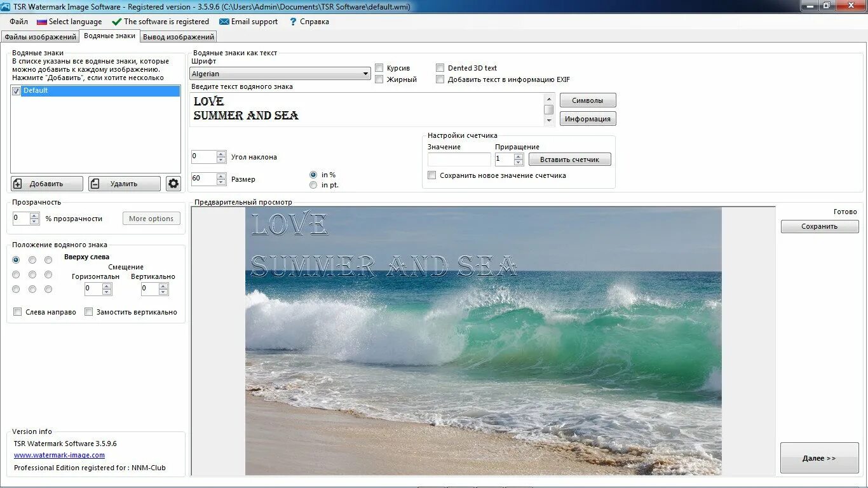Click the Удалить delete watermark button

[125, 184]
